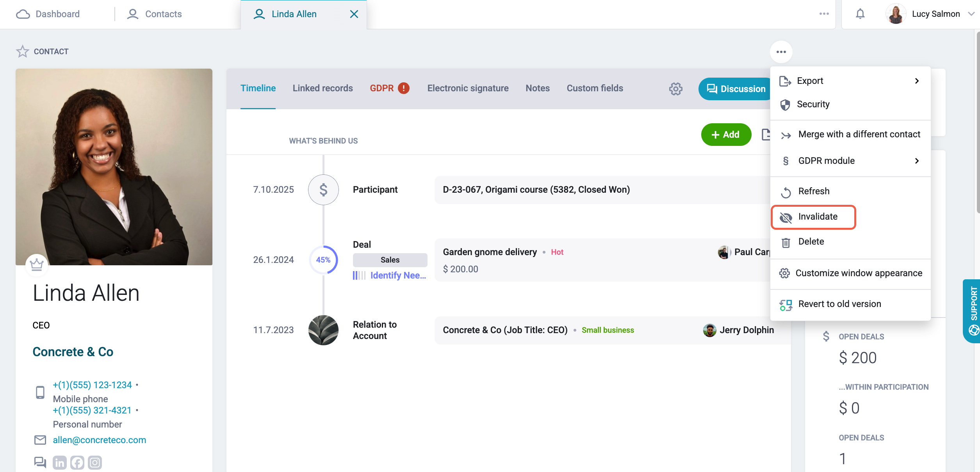
Task: Click the Security shield icon
Action: [x=785, y=105]
